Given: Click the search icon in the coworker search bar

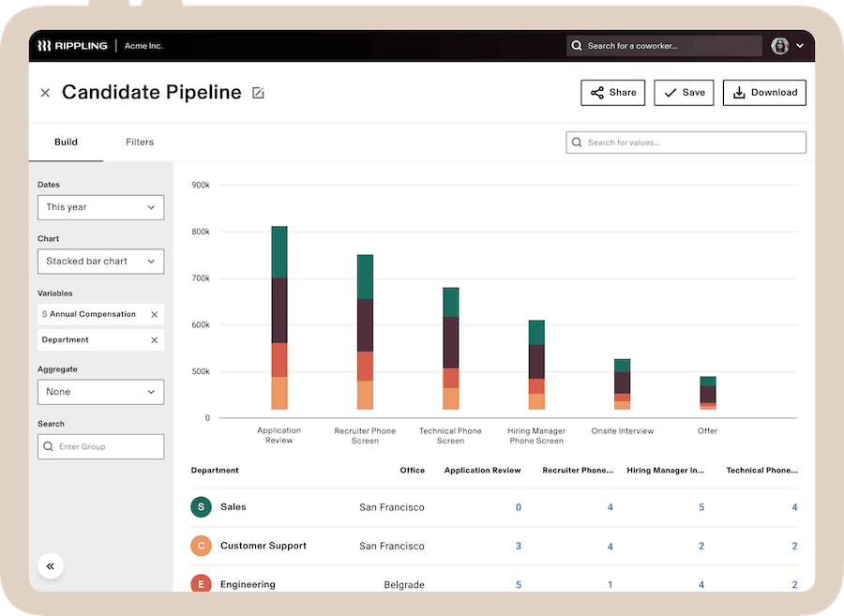Looking at the screenshot, I should [x=576, y=45].
